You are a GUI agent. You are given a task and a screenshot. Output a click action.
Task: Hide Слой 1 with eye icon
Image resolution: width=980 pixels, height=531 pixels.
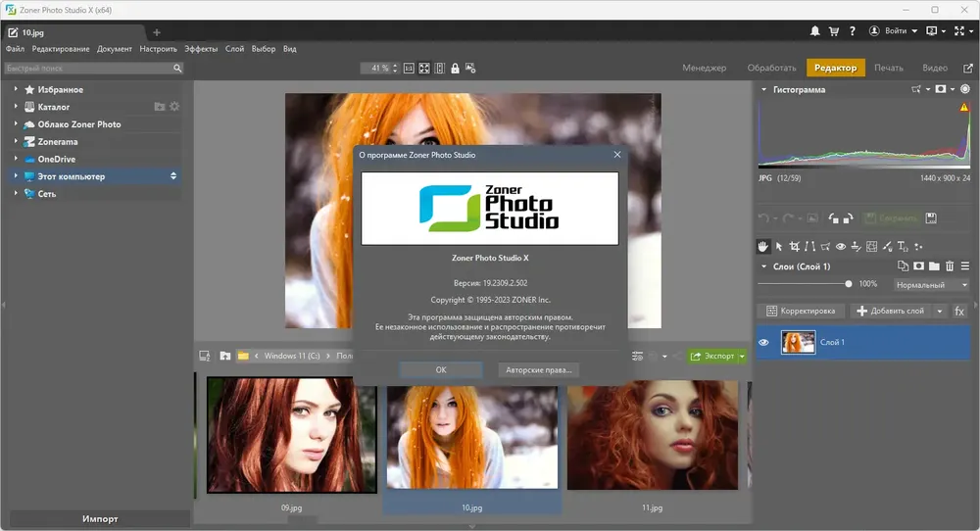763,342
